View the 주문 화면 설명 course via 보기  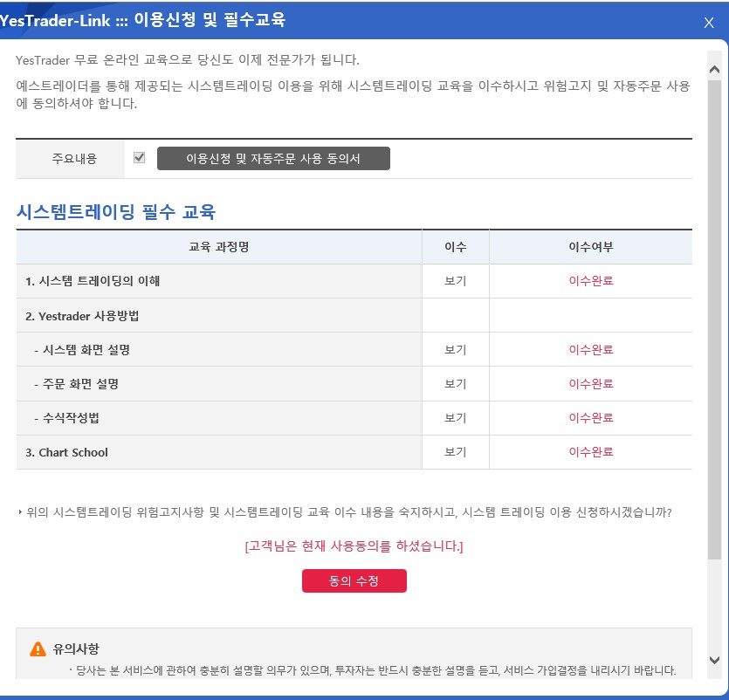(x=455, y=383)
